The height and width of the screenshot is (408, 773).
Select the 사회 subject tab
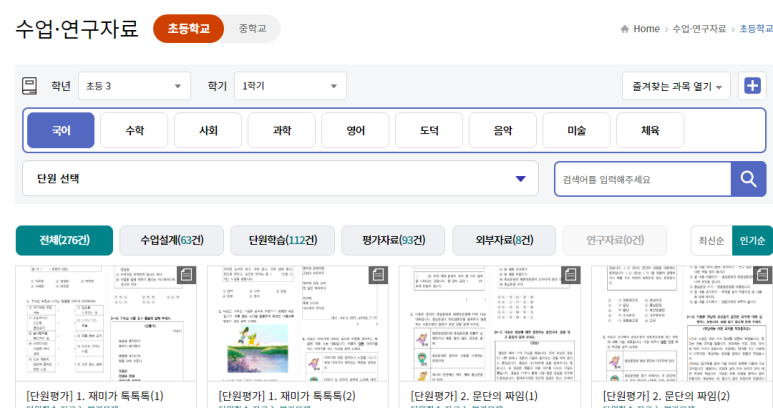pos(208,130)
